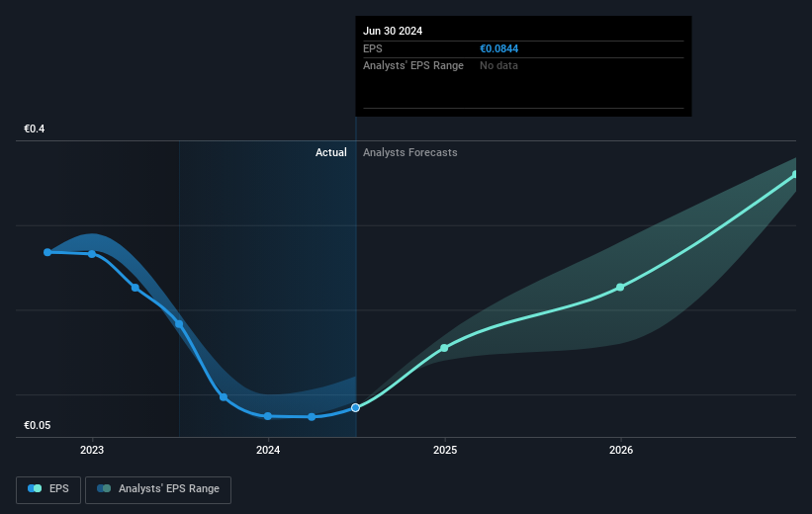This screenshot has width=812, height=514.
Task: Click the 'Jun 30 2024' tooltip date
Action: click(x=393, y=31)
